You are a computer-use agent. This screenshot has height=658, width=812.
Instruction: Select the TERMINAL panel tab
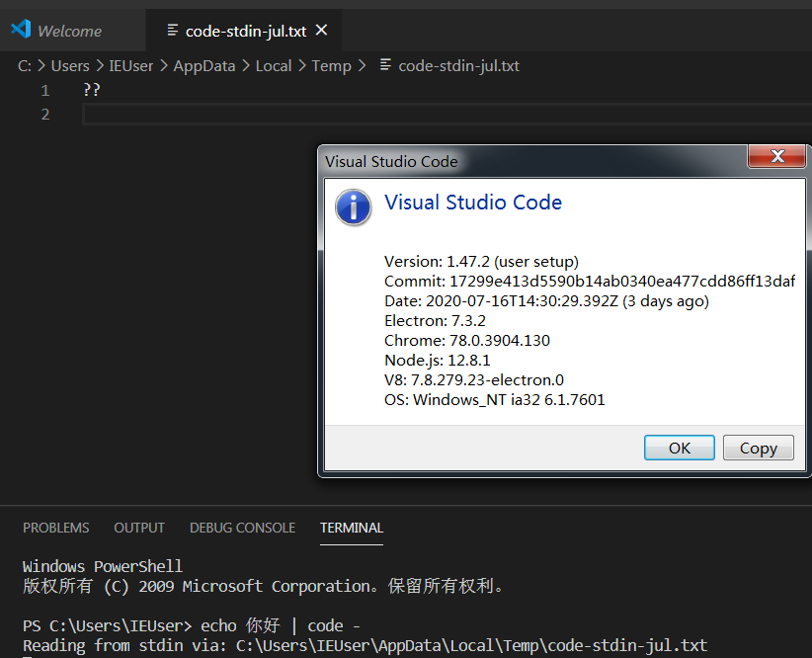click(x=351, y=528)
